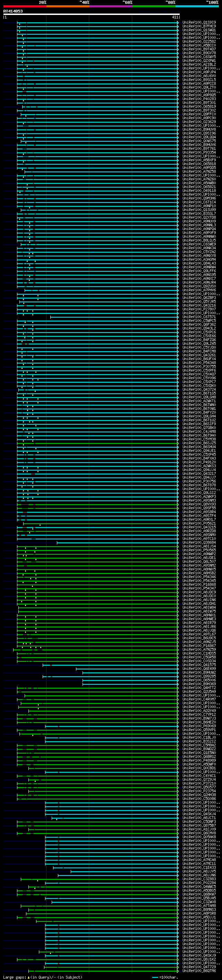
Task: Select the UniRef100_Q9S196 label
Action: [x=199, y=133]
